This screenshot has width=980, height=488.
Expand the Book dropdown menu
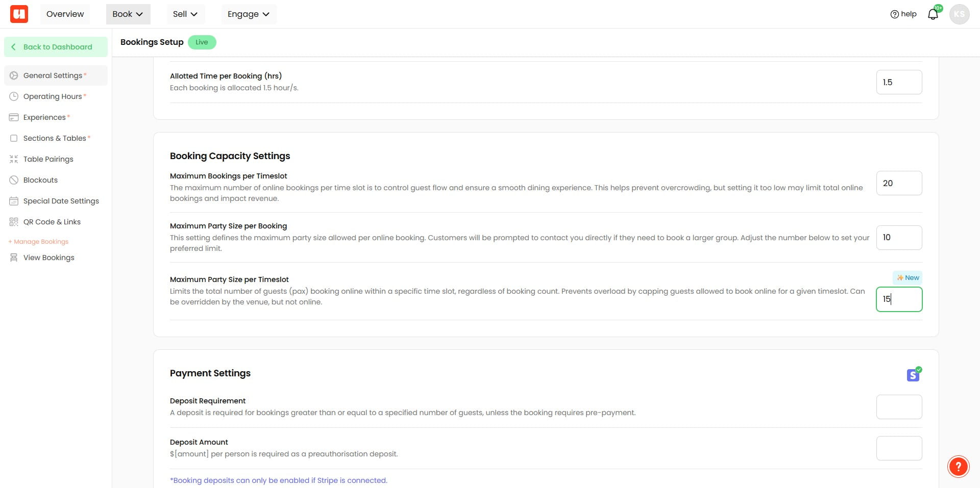(x=128, y=14)
